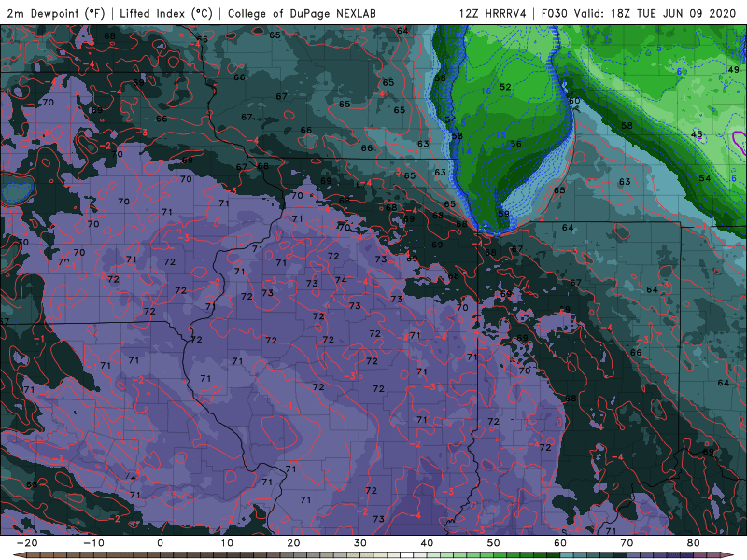Image resolution: width=747 pixels, height=560 pixels.
Task: Click the 10 label on the color scale
Action: pos(227,543)
